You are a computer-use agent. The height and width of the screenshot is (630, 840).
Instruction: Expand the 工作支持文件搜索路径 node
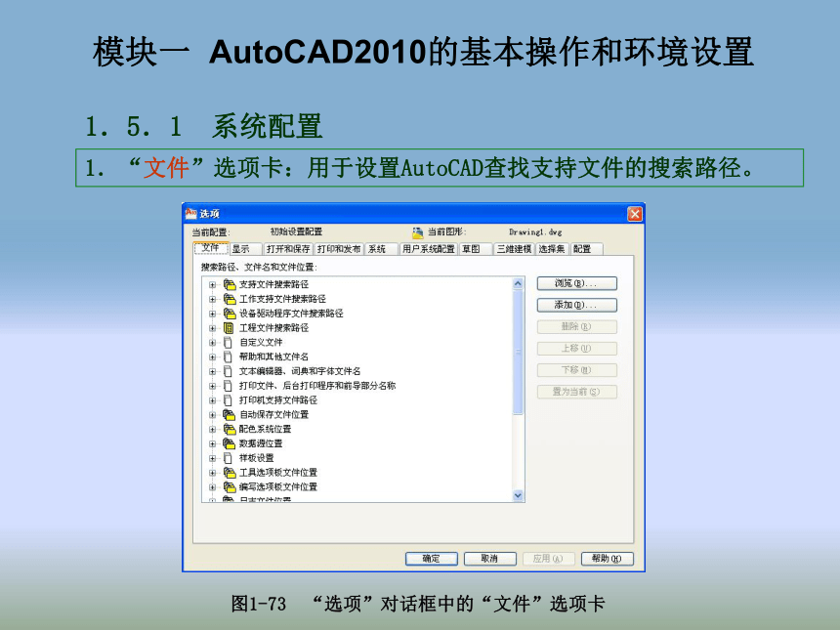click(213, 300)
